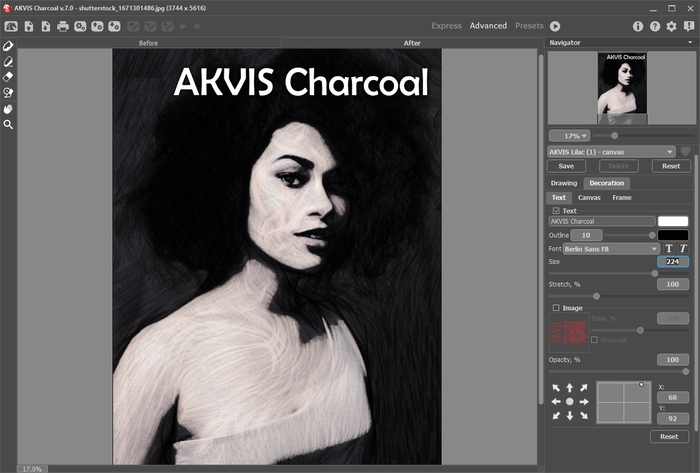
Task: Open the Canvas sub-tab
Action: pyautogui.click(x=589, y=198)
